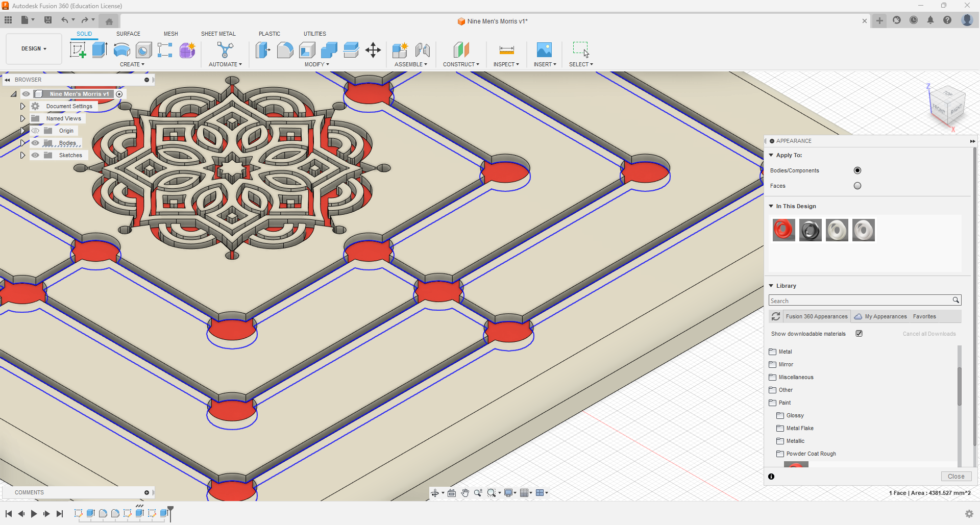Select the Pan icon in navigation bar
980x525 pixels.
[x=465, y=493]
